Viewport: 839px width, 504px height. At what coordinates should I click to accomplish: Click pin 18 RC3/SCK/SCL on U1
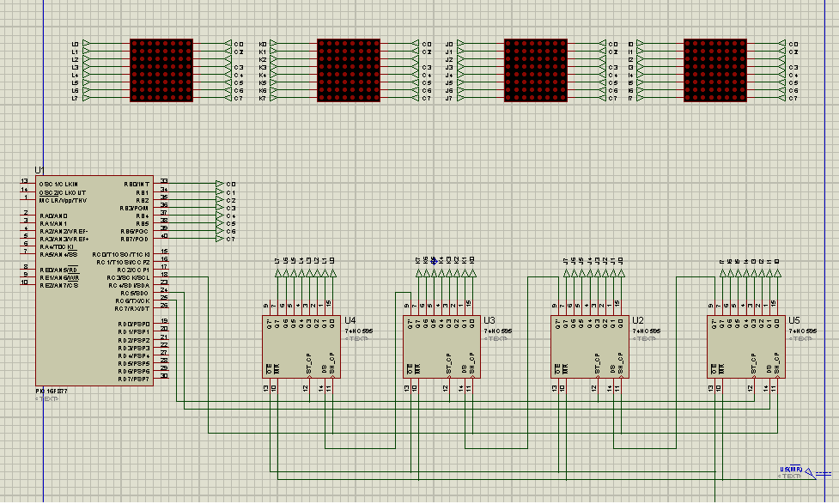click(161, 276)
